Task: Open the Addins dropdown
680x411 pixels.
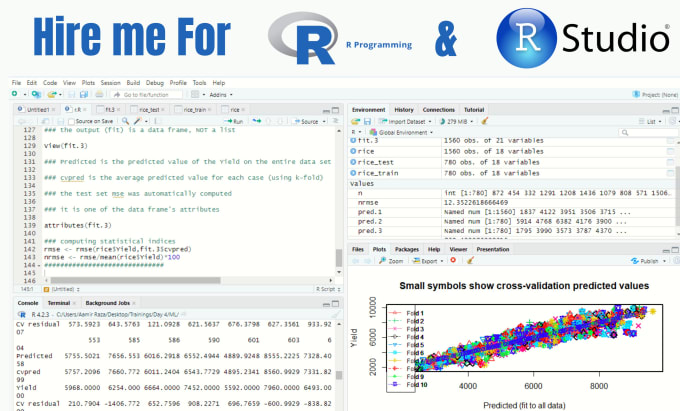Action: coord(221,95)
